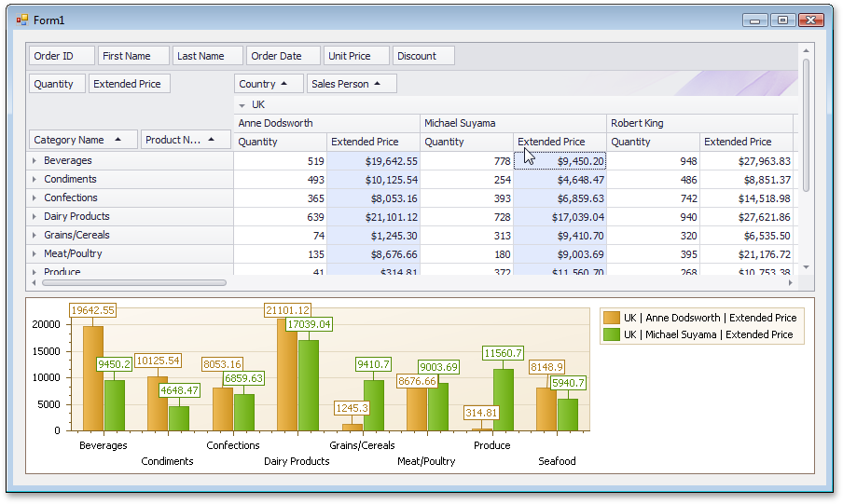Image resolution: width=843 pixels, height=504 pixels.
Task: Click the Robert King column header
Action: click(700, 123)
